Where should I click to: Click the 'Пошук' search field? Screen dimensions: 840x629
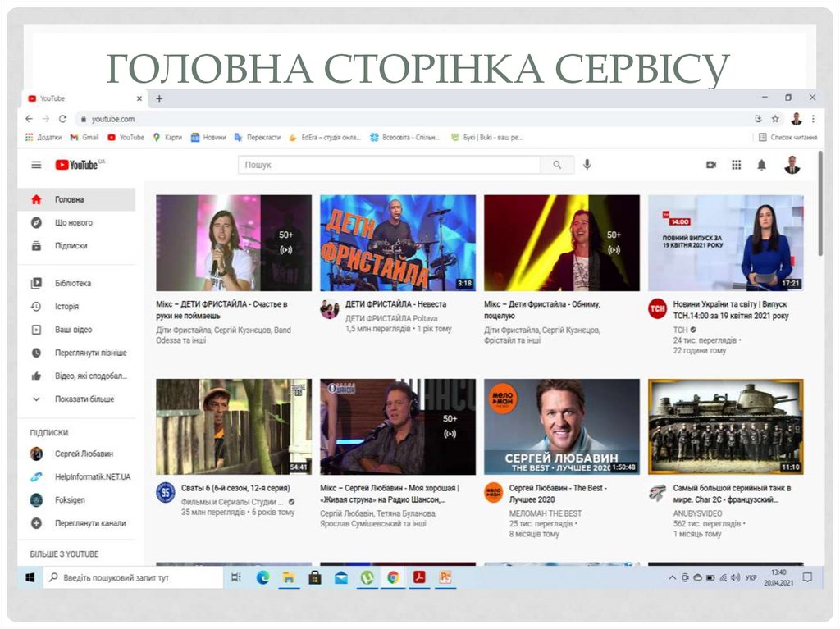[x=390, y=165]
